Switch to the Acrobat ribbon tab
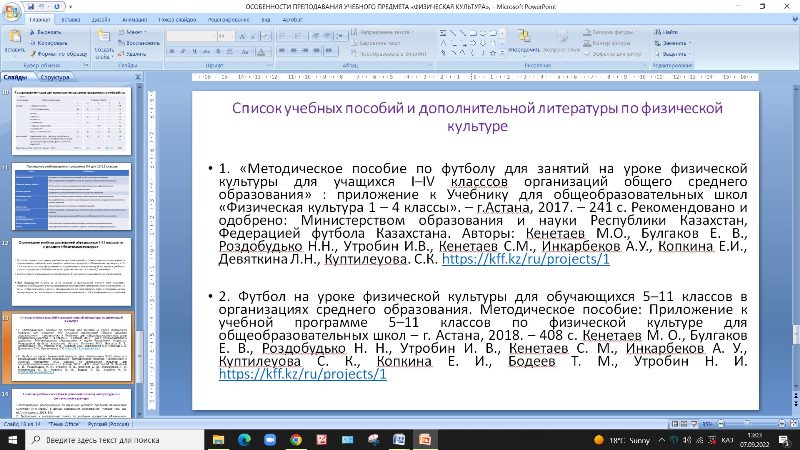The width and height of the screenshot is (800, 450). [292, 19]
